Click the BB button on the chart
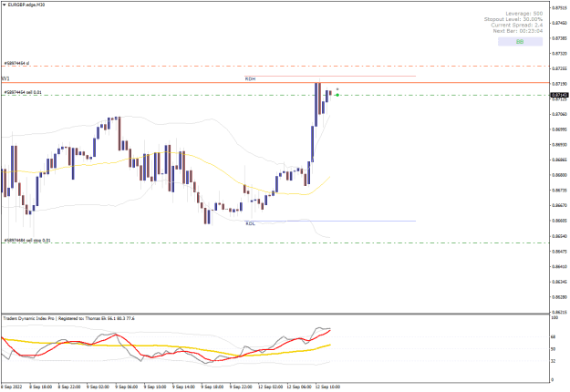Image resolution: width=570 pixels, height=392 pixels. click(x=520, y=42)
